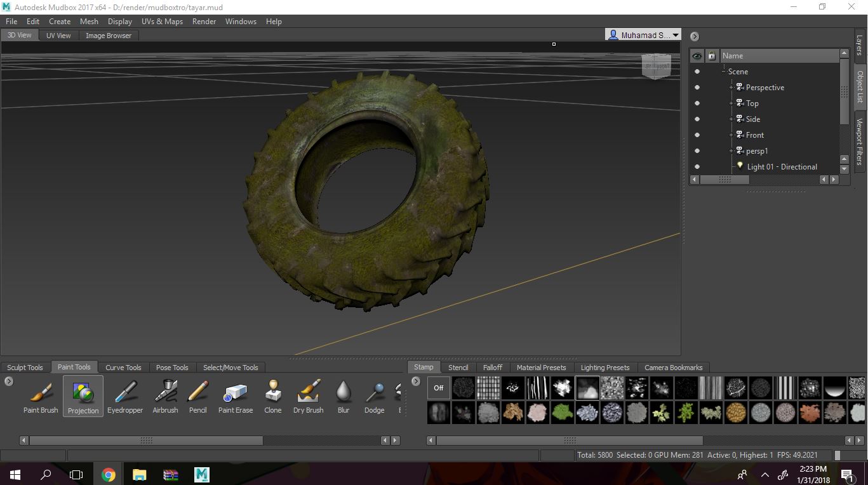
Task: Choose the orange honeycomb circle stamp
Action: 736,413
